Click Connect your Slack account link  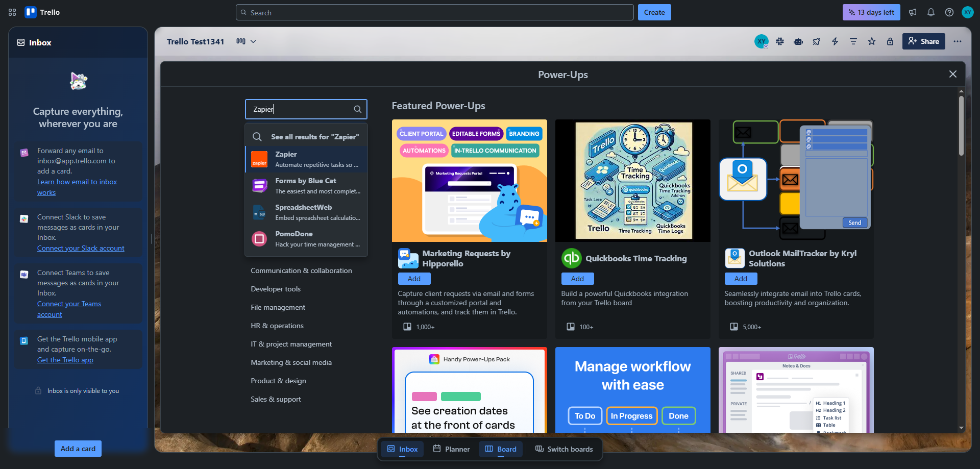pyautogui.click(x=81, y=248)
